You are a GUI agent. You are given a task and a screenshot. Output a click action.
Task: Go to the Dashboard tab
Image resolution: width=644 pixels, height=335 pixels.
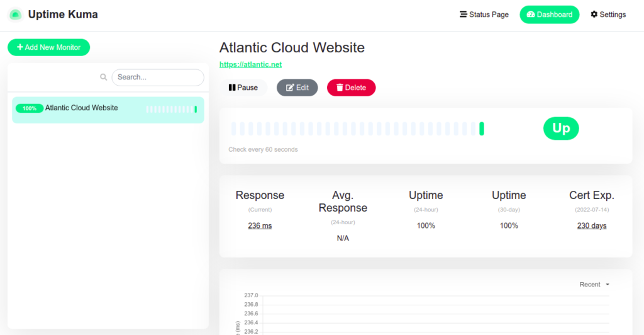pos(550,14)
